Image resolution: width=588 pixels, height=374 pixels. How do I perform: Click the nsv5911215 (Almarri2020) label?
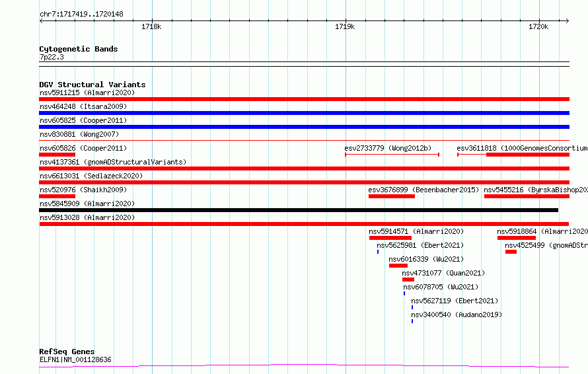[x=87, y=93]
